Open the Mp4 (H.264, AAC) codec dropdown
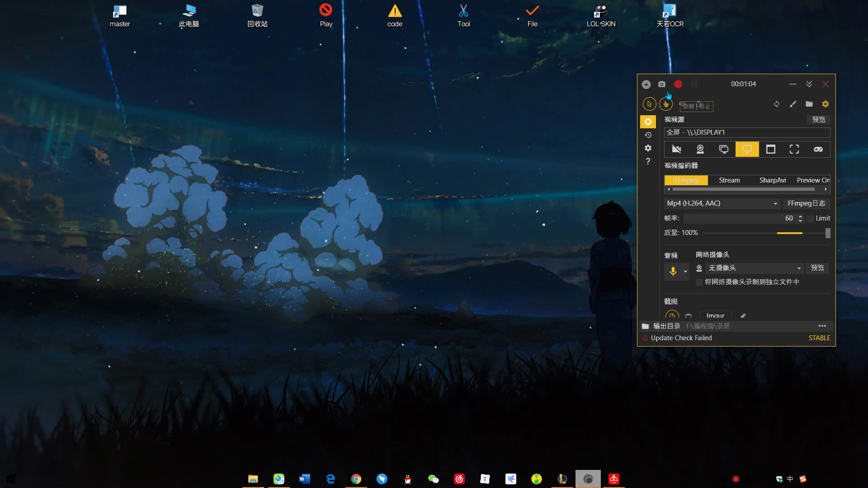Image resolution: width=868 pixels, height=488 pixels. coord(722,203)
